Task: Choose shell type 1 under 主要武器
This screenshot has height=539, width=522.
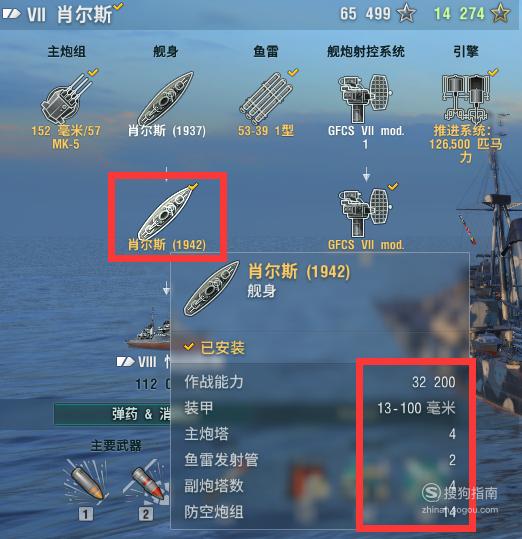Action: point(86,482)
